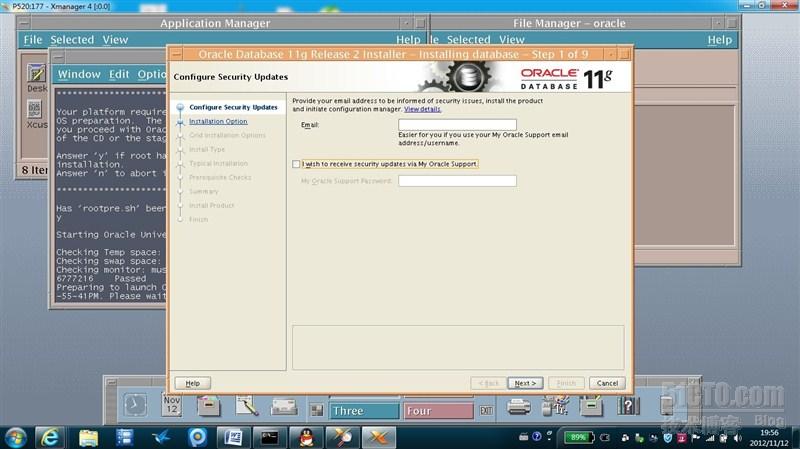This screenshot has height=449, width=800.
Task: Open the command prompt taskbar icon
Action: click(x=269, y=438)
